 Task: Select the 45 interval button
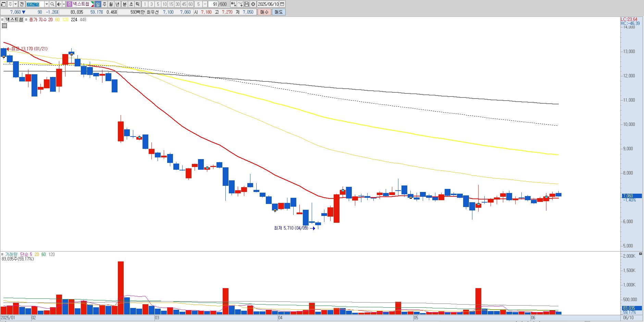click(x=184, y=4)
